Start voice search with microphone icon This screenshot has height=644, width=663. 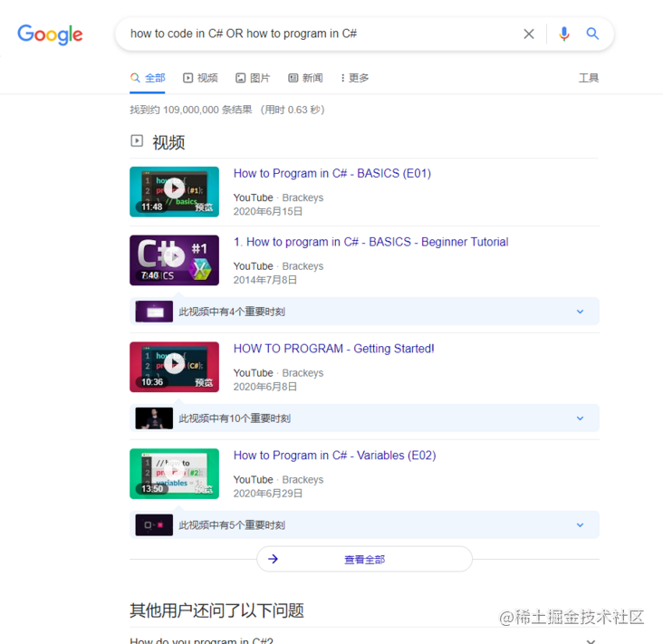[x=563, y=34]
